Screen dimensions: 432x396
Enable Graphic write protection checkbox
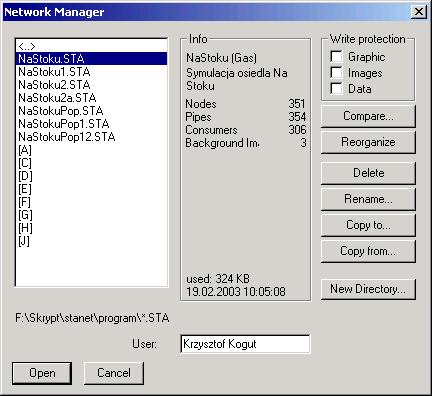(x=336, y=57)
